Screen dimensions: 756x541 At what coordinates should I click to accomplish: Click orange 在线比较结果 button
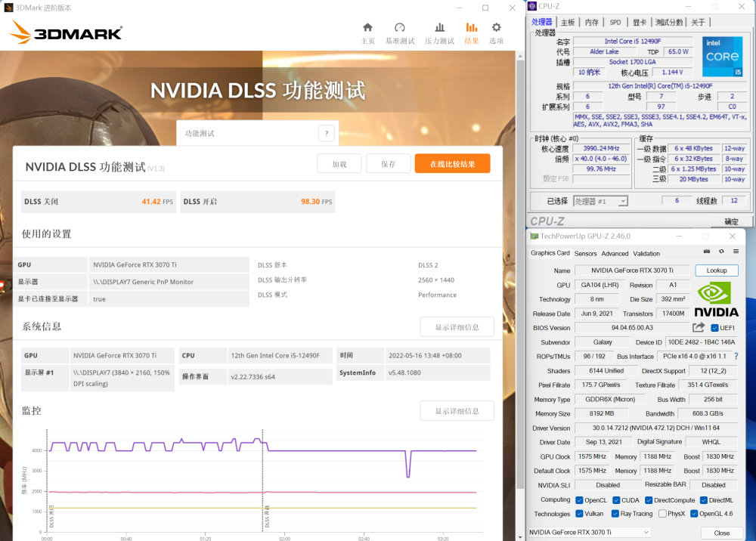coord(452,164)
